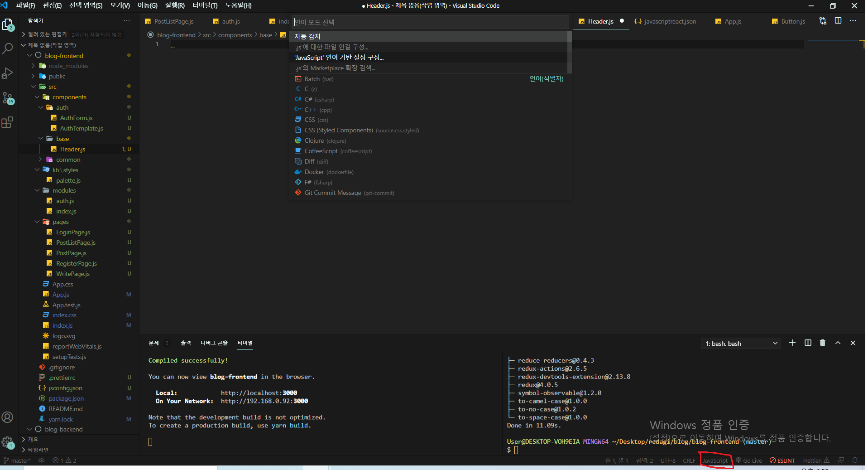Click the language picker list scrollbar
Screen dimensions: 868x470
570,52
